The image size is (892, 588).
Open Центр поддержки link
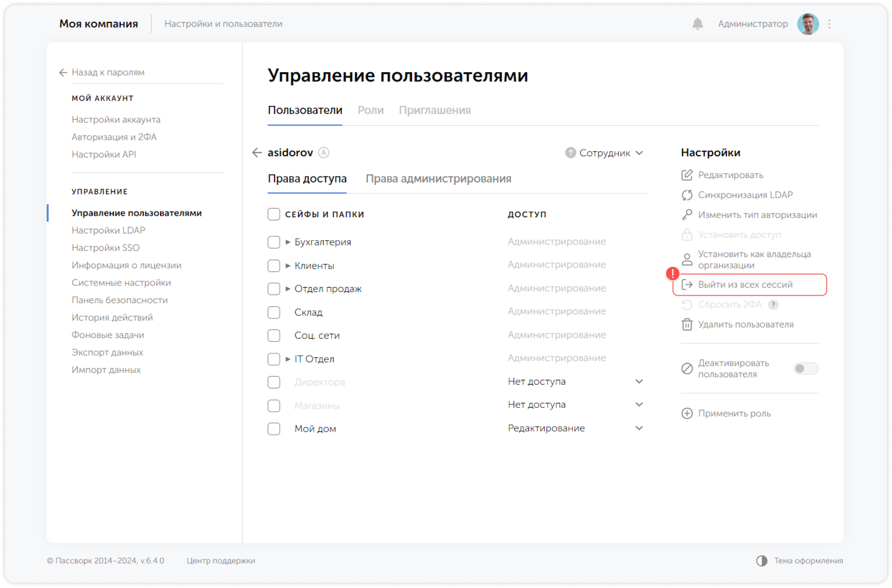click(221, 560)
